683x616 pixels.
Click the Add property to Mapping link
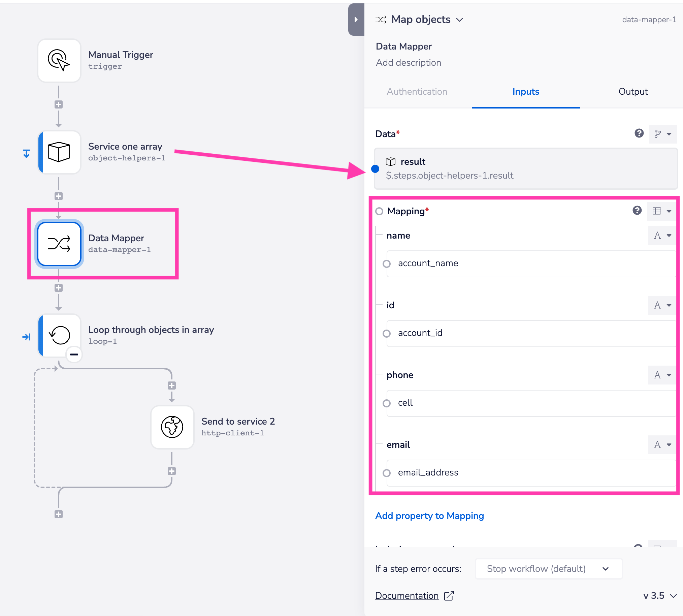click(x=429, y=516)
